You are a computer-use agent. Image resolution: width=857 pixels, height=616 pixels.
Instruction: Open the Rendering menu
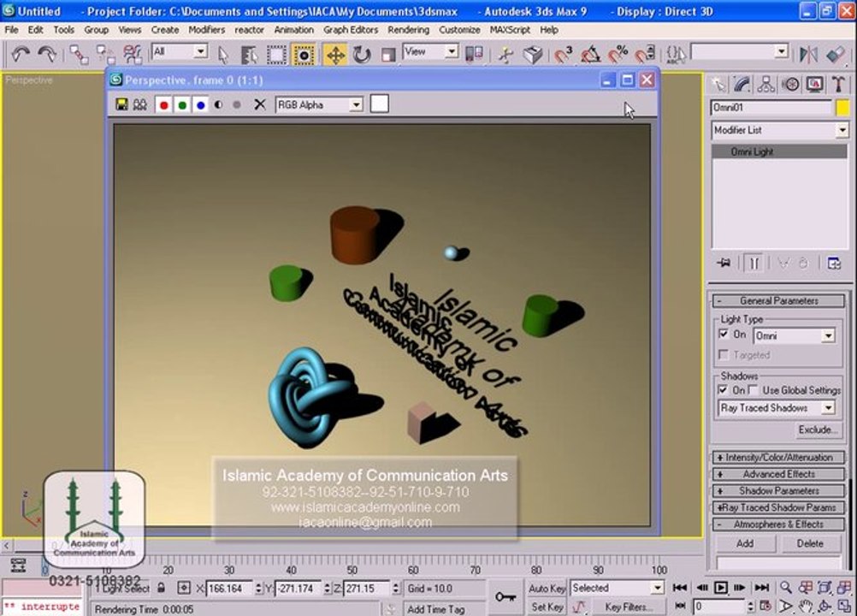point(408,29)
